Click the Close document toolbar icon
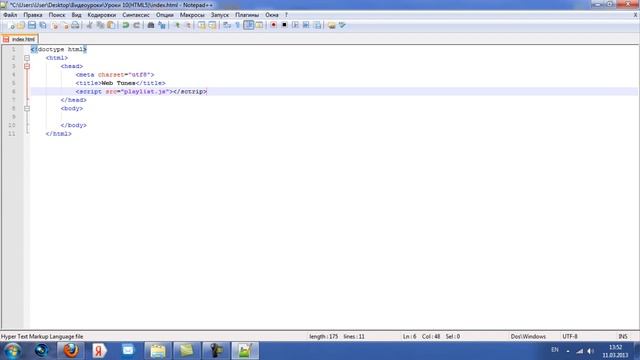Screen dimensions: 640x360 tap(54, 25)
